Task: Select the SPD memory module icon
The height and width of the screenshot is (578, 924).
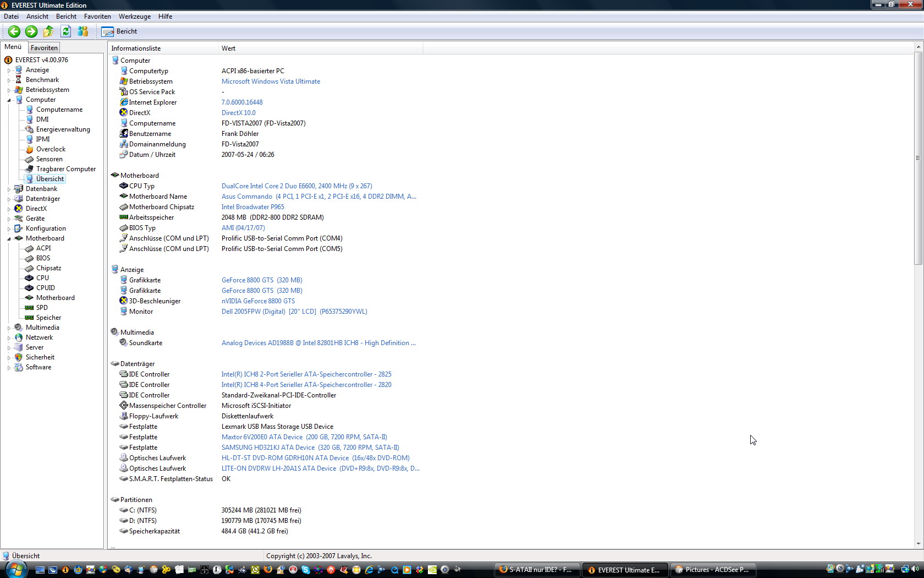Action: pyautogui.click(x=30, y=308)
